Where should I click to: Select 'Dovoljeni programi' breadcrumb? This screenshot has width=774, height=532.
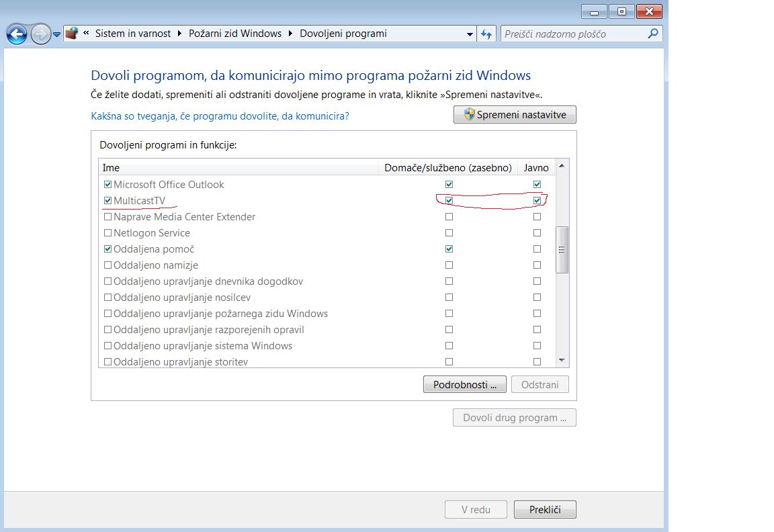click(343, 34)
